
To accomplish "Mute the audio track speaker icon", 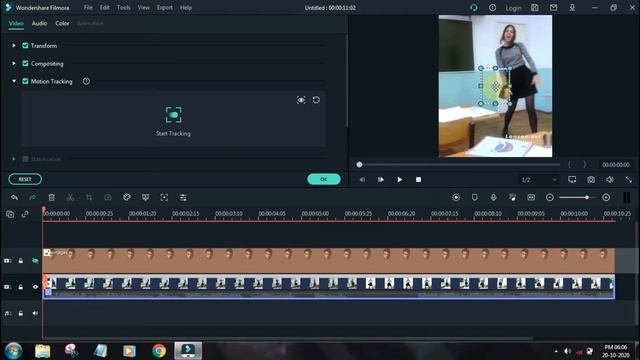I will pos(35,313).
